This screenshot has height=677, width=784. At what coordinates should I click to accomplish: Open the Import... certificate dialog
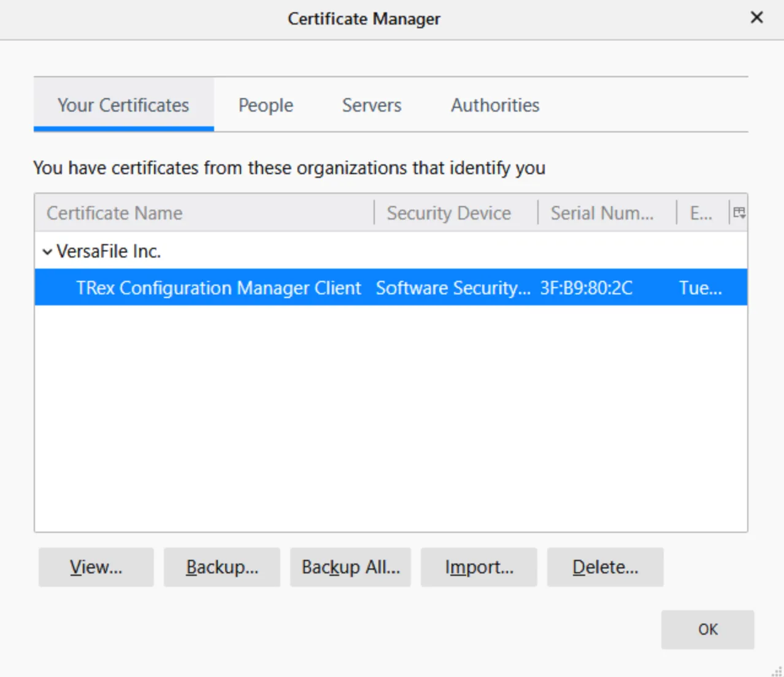tap(479, 567)
